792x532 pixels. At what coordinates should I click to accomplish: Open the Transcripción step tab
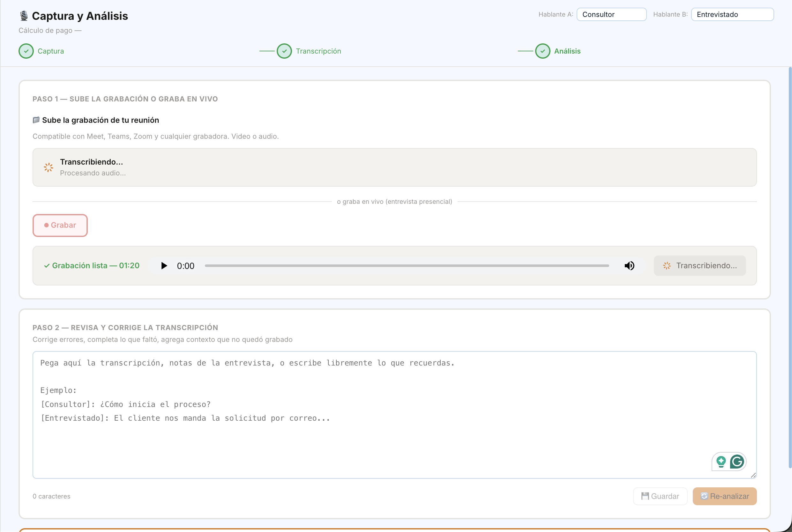point(318,51)
